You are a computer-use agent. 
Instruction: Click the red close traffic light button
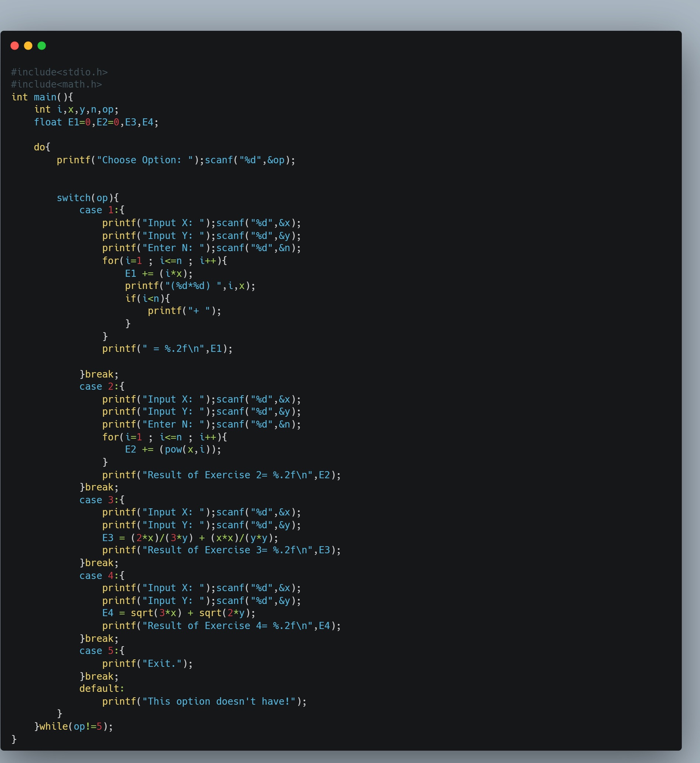14,46
